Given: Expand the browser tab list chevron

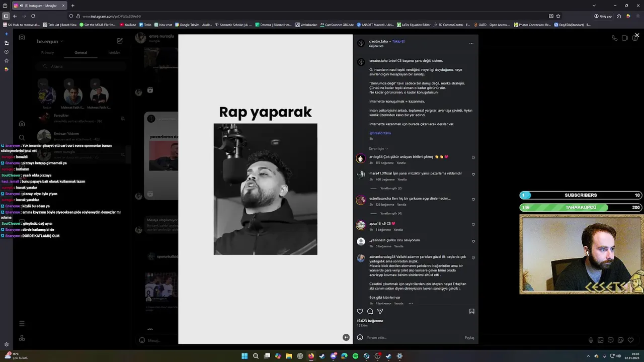Looking at the screenshot, I should [594, 6].
